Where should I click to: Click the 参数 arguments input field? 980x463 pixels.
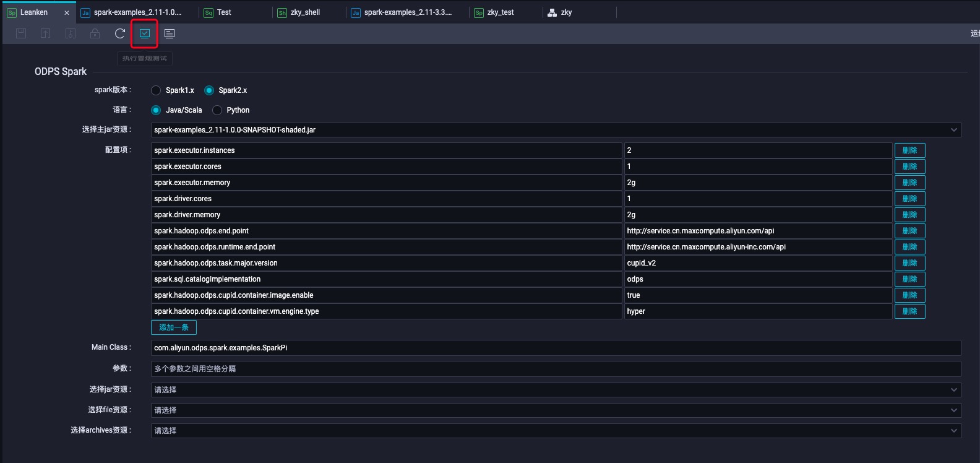[x=556, y=369]
